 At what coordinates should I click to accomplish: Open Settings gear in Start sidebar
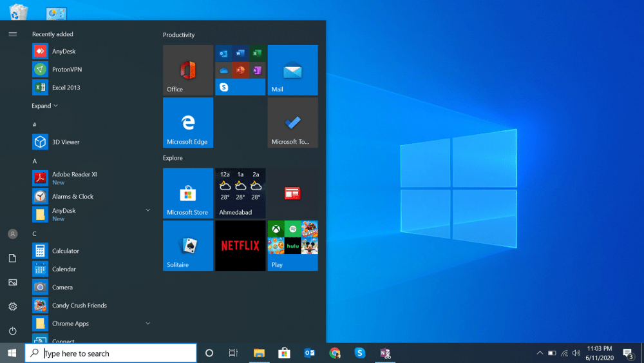(x=12, y=306)
